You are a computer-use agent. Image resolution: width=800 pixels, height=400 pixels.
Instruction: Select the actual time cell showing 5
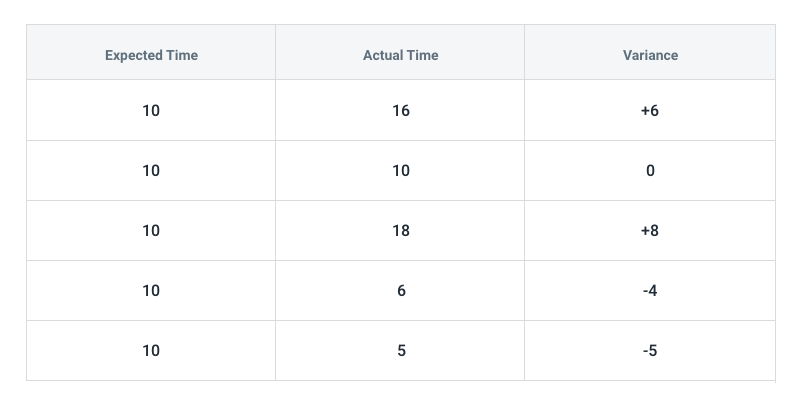click(400, 351)
